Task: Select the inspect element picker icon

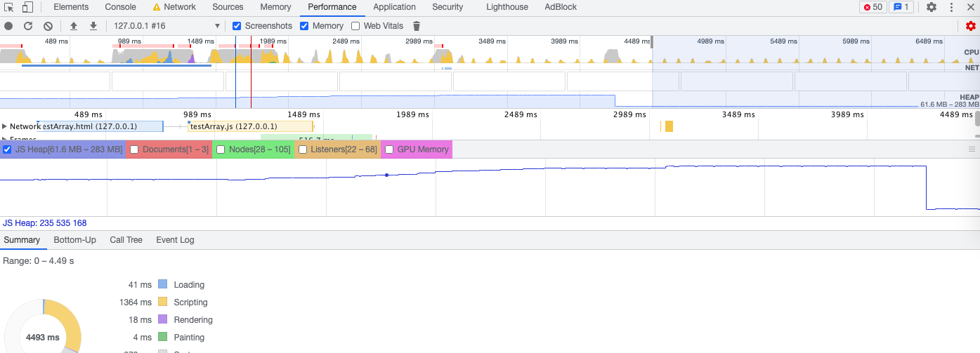Action: tap(9, 7)
